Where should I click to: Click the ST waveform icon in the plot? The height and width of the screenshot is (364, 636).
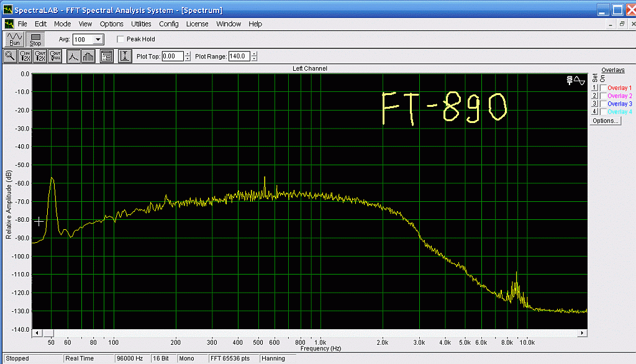(x=576, y=80)
